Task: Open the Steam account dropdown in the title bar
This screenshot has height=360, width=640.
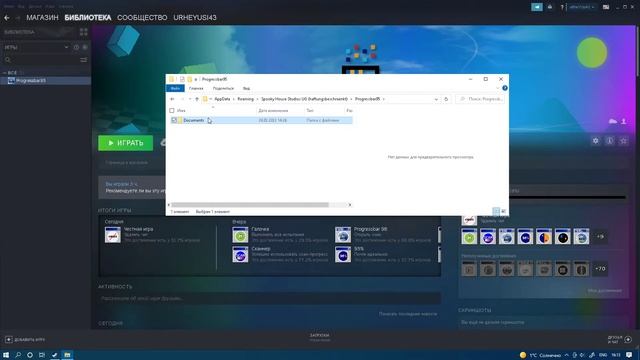Action: [x=582, y=7]
